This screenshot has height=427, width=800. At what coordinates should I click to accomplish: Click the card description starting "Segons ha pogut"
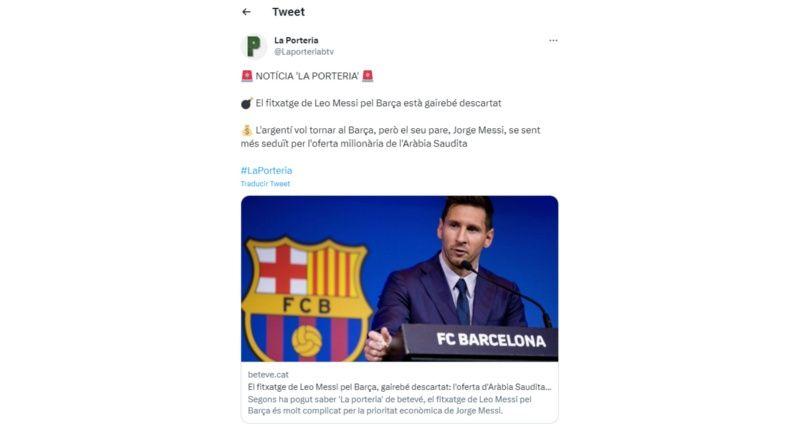[390, 404]
